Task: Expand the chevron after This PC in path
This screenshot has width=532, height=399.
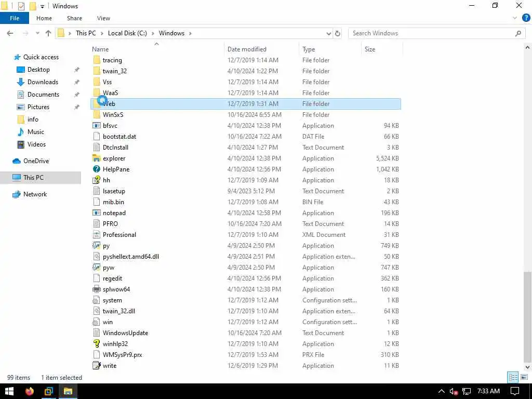Action: (x=102, y=33)
